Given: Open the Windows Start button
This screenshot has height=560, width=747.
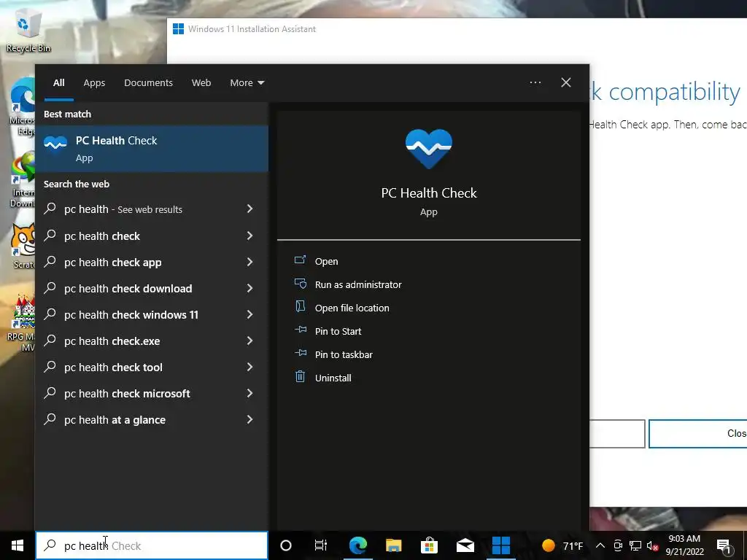Looking at the screenshot, I should [18, 545].
